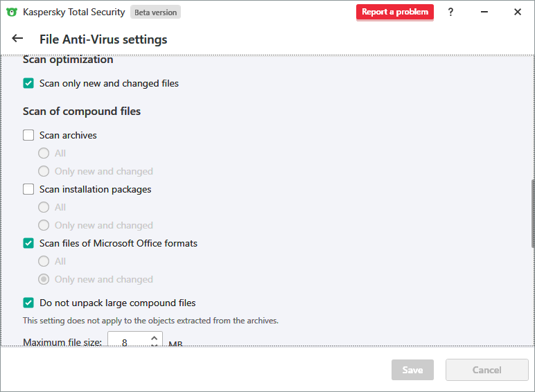Close the Kaspersky settings window
The width and height of the screenshot is (535, 392).
(x=517, y=12)
